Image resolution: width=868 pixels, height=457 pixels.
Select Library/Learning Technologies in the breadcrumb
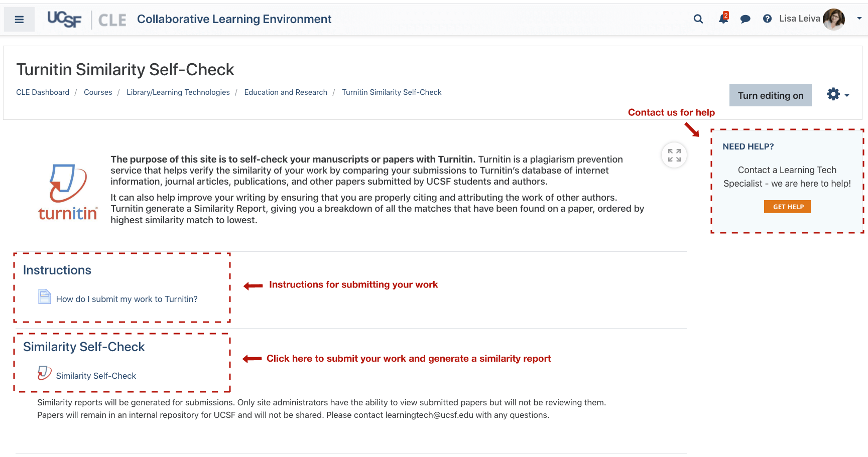click(178, 92)
